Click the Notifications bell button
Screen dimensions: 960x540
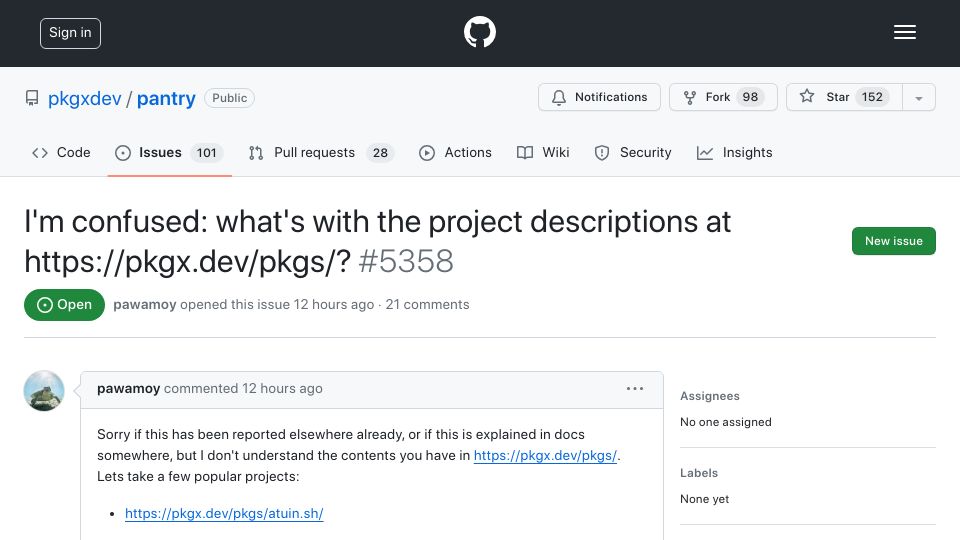[599, 97]
